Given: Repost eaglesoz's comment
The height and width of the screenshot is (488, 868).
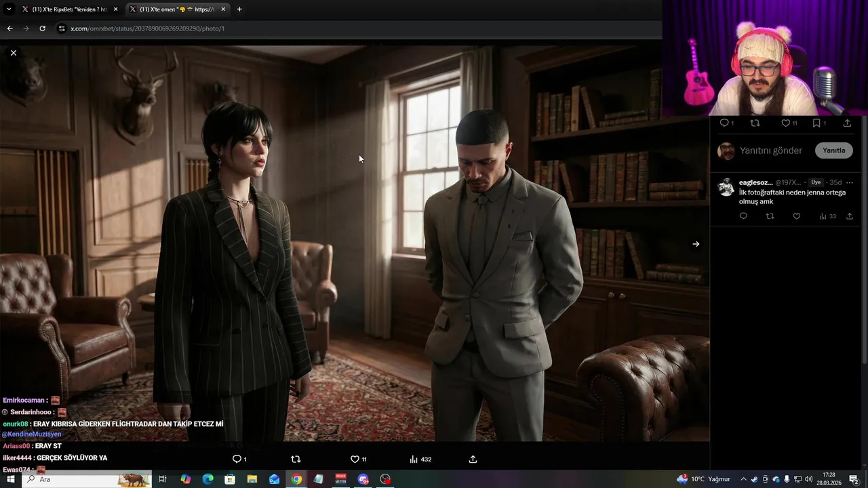Looking at the screenshot, I should (770, 216).
